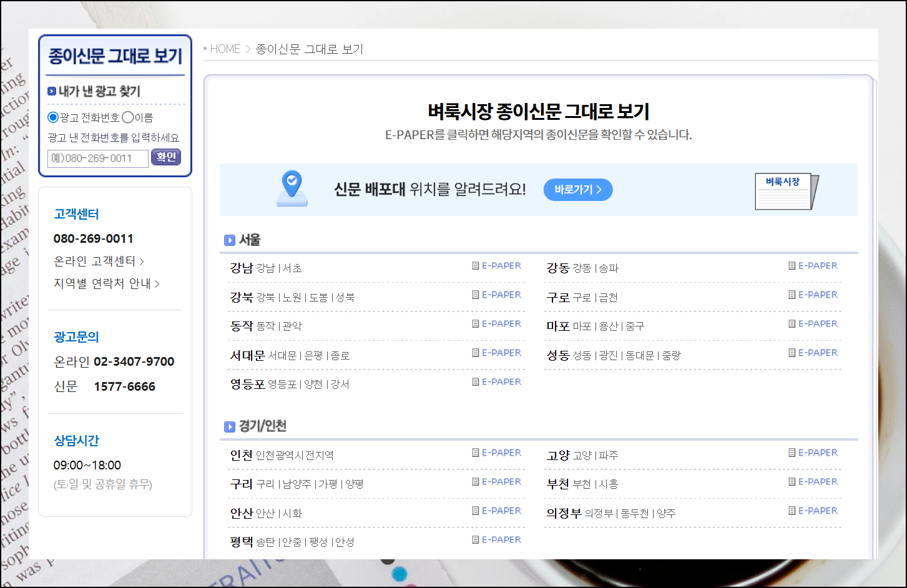Click the 확인 button
Screen dimensions: 907x588
166,157
